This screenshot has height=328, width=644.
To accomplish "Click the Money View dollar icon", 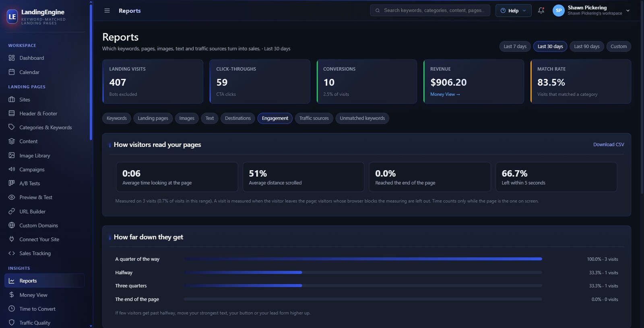I will (12, 295).
